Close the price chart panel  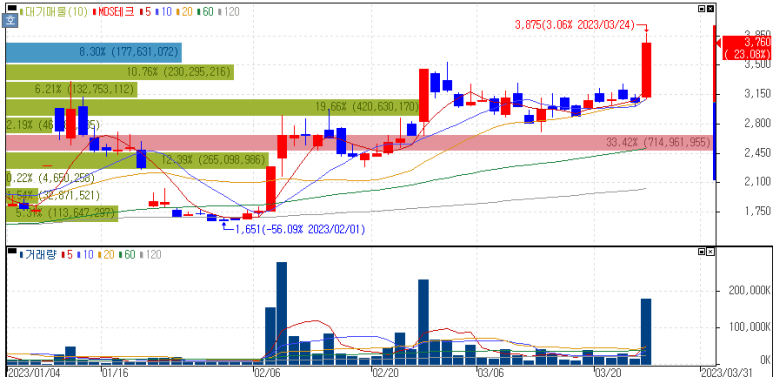point(710,9)
